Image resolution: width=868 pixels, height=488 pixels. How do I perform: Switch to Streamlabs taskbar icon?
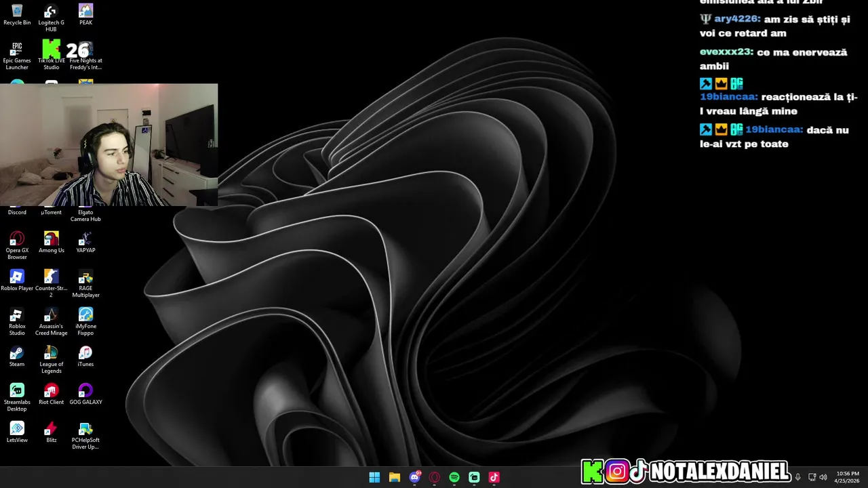coord(474,477)
